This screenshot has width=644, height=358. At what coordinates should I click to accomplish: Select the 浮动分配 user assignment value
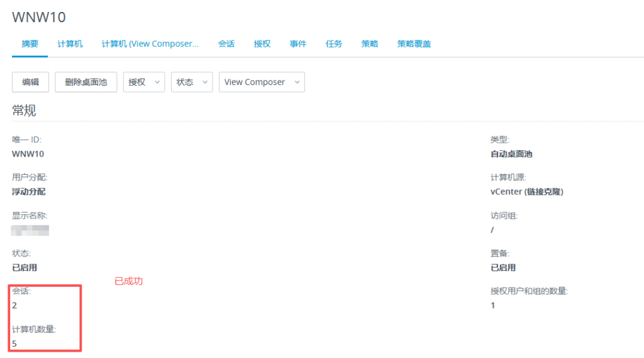click(29, 192)
